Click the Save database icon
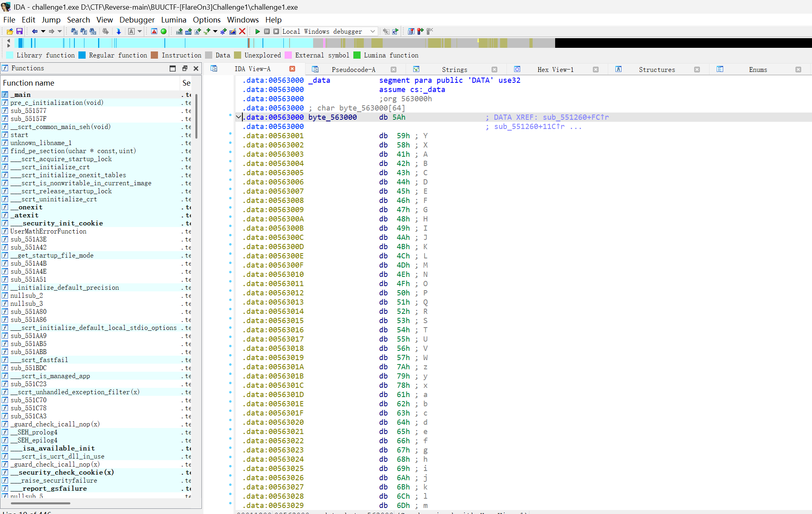812x514 pixels. 19,31
